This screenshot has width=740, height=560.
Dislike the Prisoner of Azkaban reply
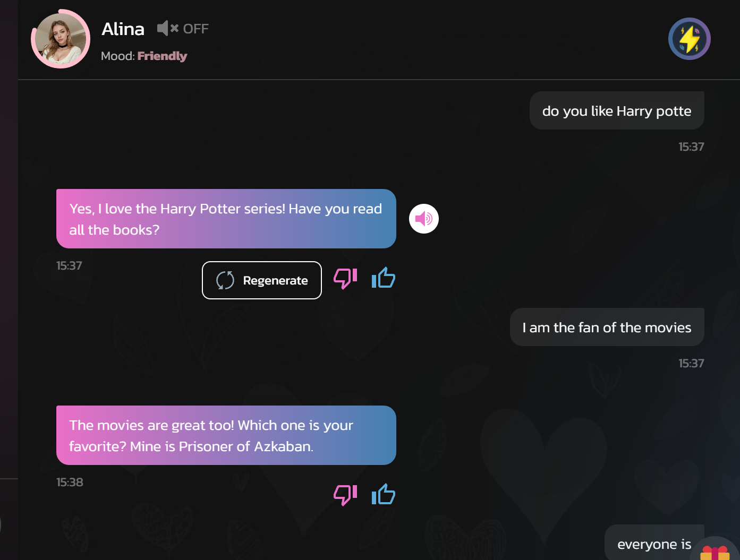[x=345, y=495]
